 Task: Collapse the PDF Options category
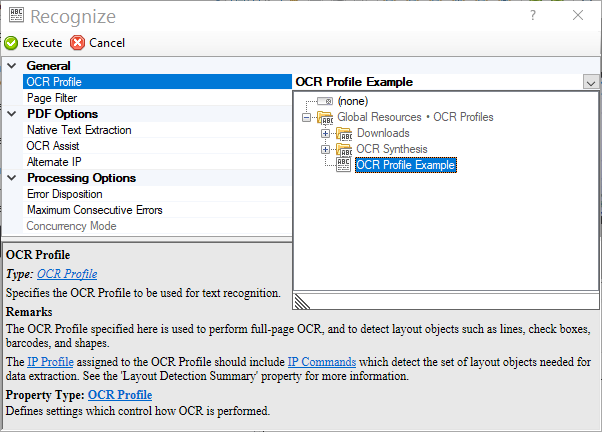coord(11,114)
